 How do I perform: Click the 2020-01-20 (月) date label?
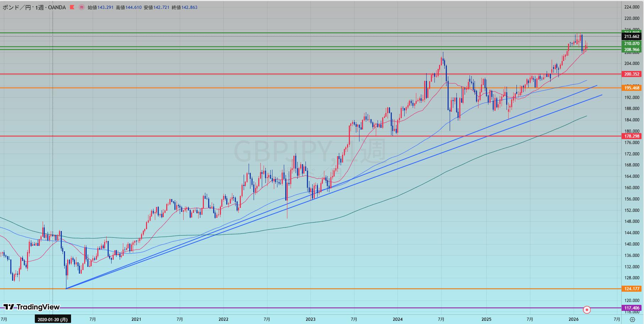click(53, 319)
